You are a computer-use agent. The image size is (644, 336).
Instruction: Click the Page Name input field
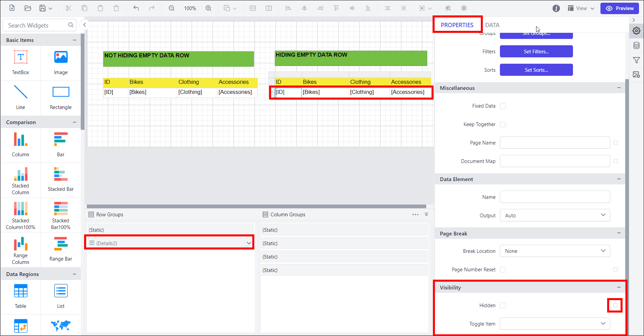[x=555, y=143]
